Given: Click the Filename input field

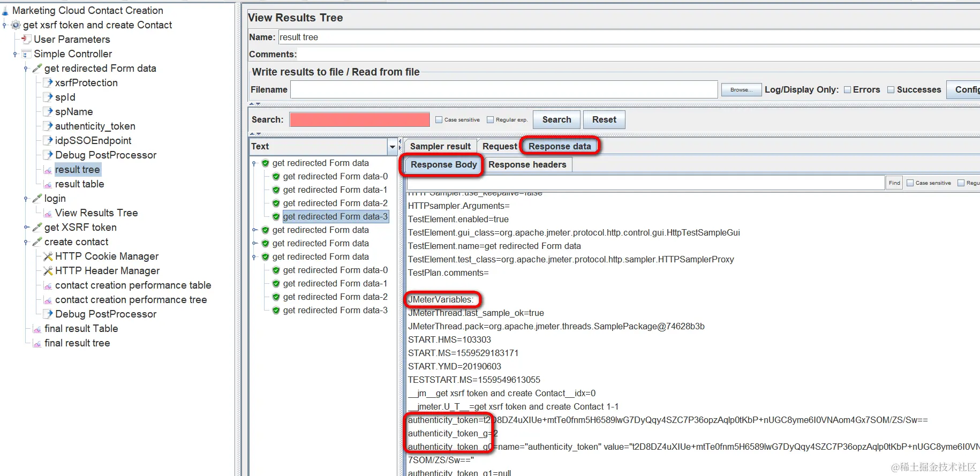Looking at the screenshot, I should coord(504,89).
